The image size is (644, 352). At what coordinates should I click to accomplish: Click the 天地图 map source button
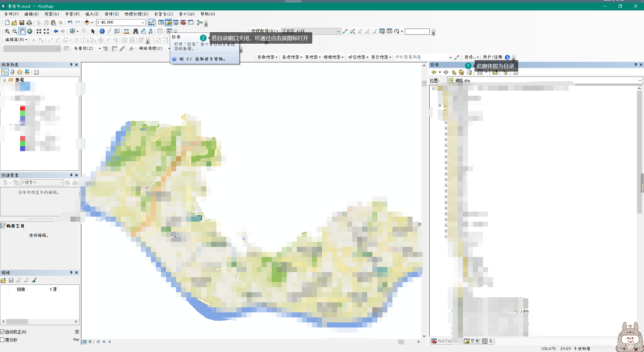313,57
